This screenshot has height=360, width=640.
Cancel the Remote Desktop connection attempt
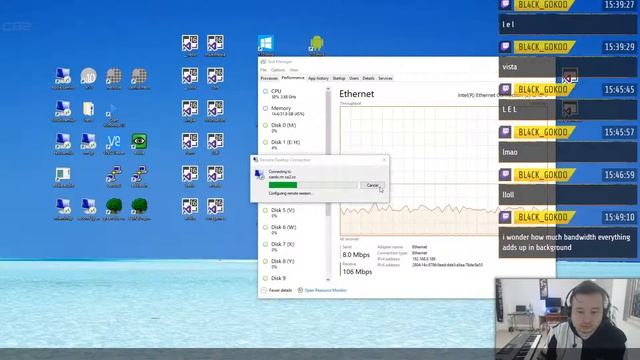pos(372,185)
